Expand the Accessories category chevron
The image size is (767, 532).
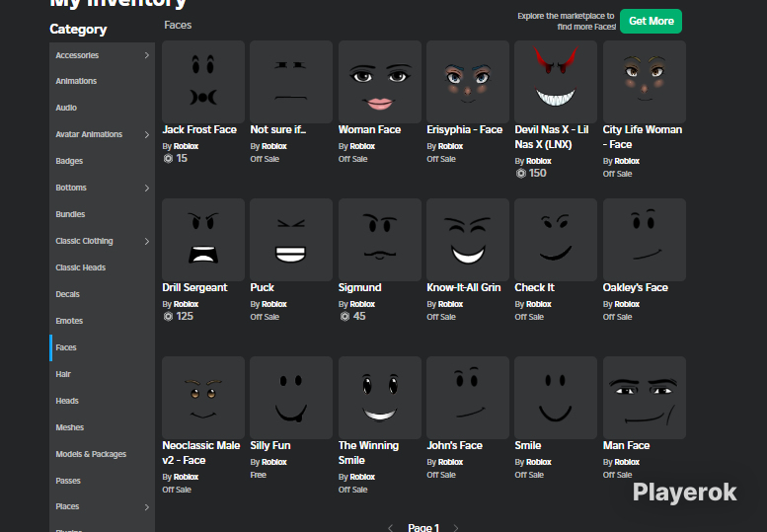(x=147, y=55)
